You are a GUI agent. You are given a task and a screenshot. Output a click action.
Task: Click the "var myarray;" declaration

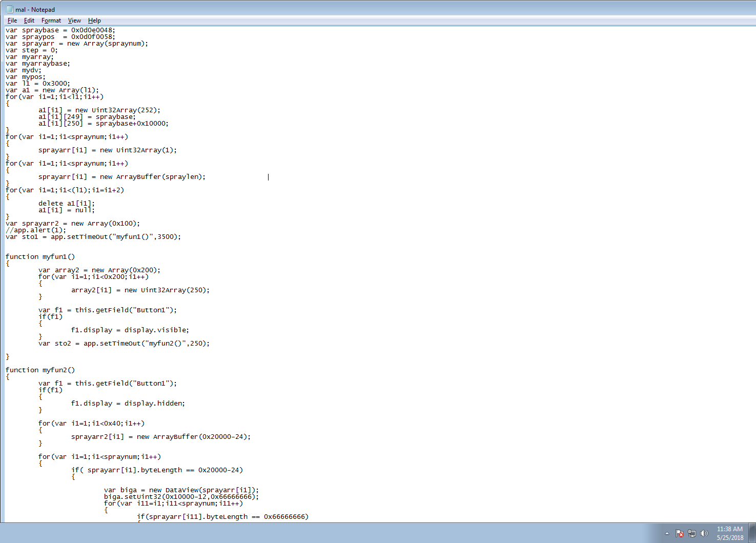pyautogui.click(x=30, y=57)
